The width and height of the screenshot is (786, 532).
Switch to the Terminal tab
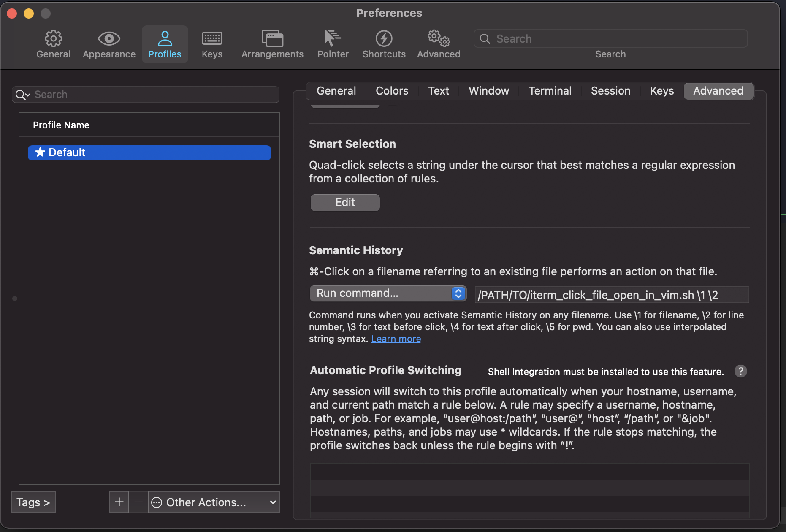tap(550, 91)
